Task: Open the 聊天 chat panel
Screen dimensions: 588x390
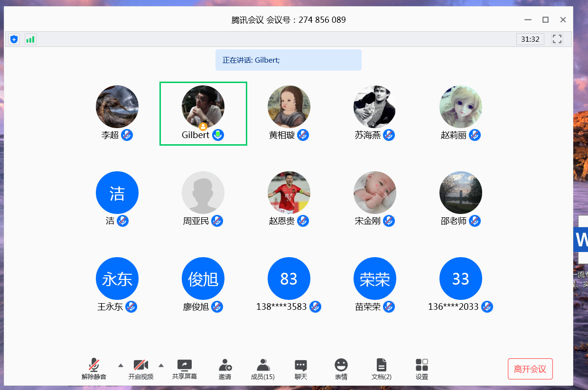Action: click(300, 369)
